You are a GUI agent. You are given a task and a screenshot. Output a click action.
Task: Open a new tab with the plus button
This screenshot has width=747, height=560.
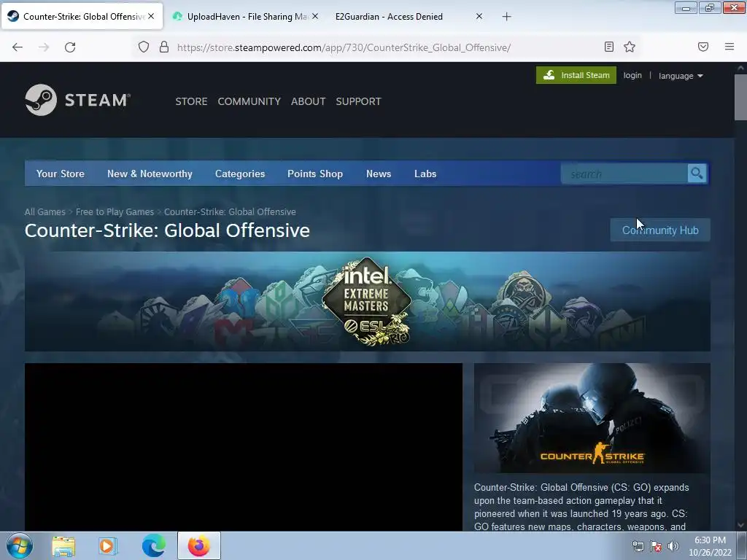506,17
